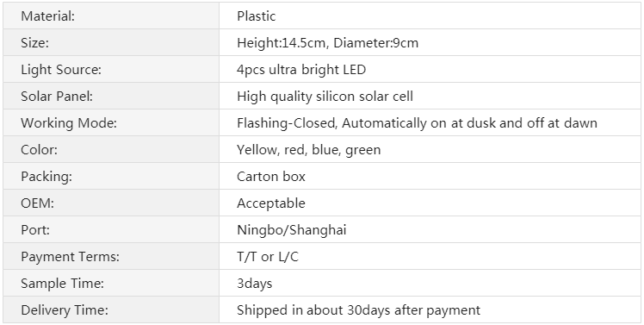This screenshot has width=644, height=325.
Task: Click the 3days sample time value
Action: coord(255,284)
